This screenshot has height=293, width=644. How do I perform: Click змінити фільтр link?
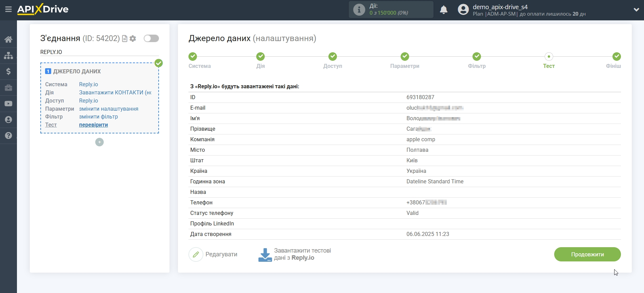pos(98,116)
